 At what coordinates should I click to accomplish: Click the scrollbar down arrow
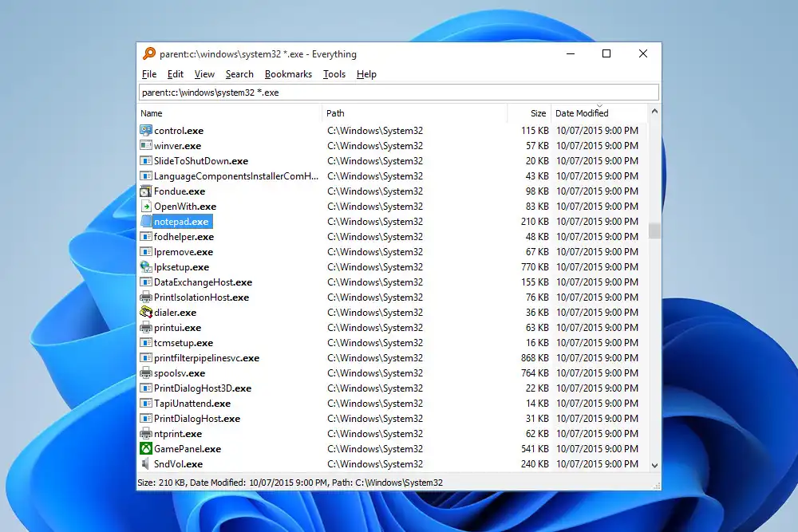(655, 465)
